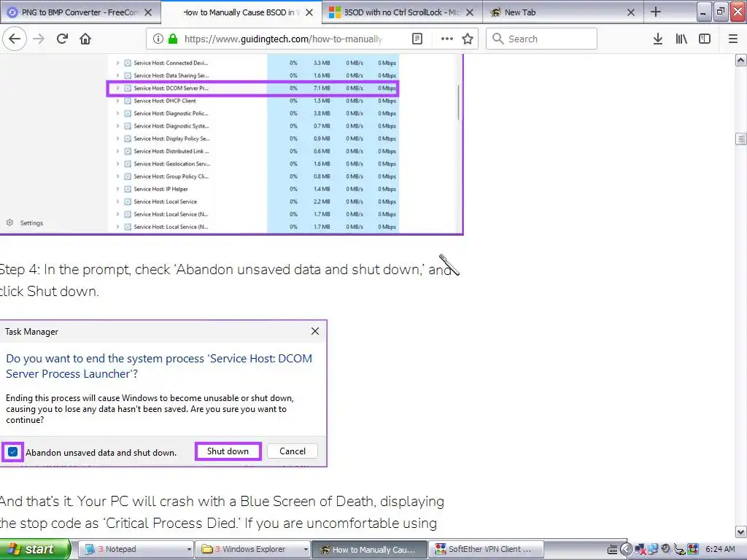Click the vertical scrollbar thumb
Viewport: 747px width, 560px height.
(741, 139)
